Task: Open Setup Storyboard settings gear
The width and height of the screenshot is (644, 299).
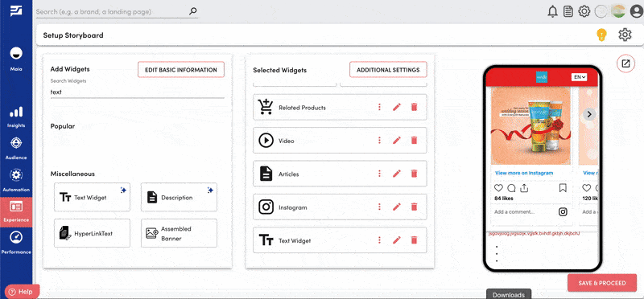Action: pyautogui.click(x=625, y=35)
